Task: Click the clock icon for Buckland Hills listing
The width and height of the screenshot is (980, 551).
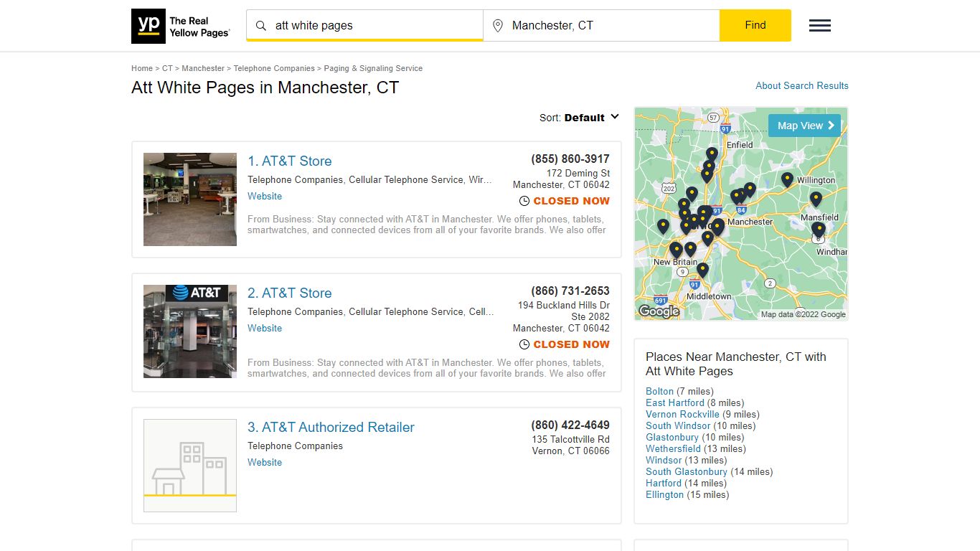Action: click(x=524, y=345)
